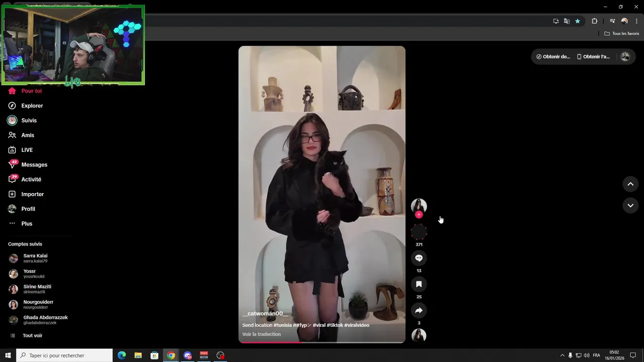
Task: Open Sarra Kalai followed account
Action: pyautogui.click(x=35, y=258)
